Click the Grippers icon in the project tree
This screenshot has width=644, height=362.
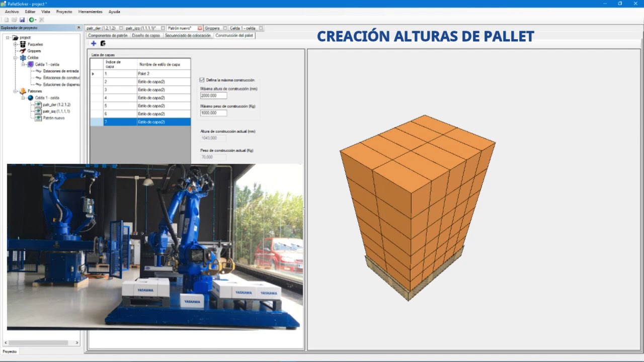tap(23, 51)
